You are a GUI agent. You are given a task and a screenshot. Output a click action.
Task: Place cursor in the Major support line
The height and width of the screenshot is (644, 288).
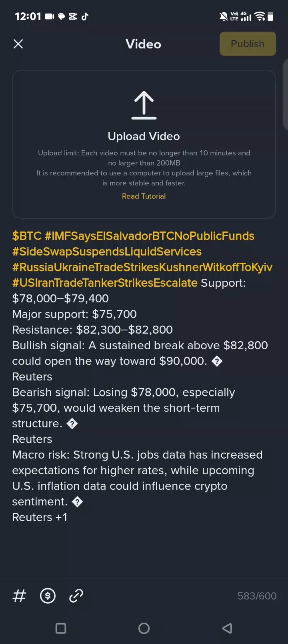click(x=74, y=314)
